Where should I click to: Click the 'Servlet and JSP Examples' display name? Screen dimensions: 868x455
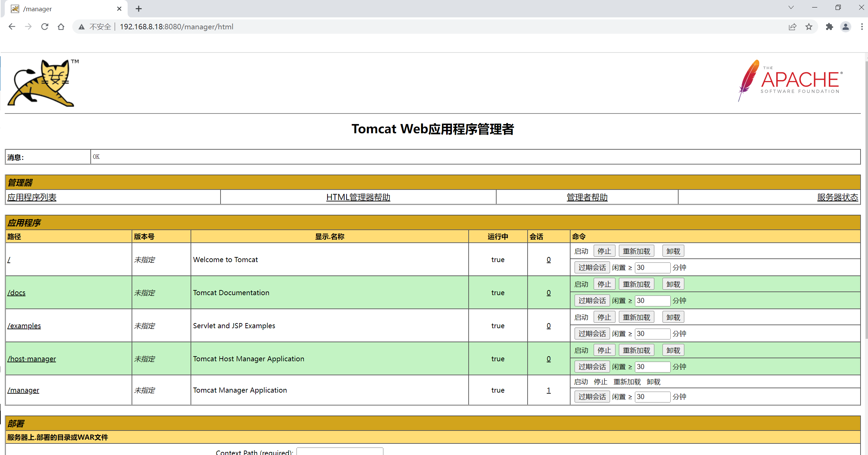pyautogui.click(x=234, y=326)
